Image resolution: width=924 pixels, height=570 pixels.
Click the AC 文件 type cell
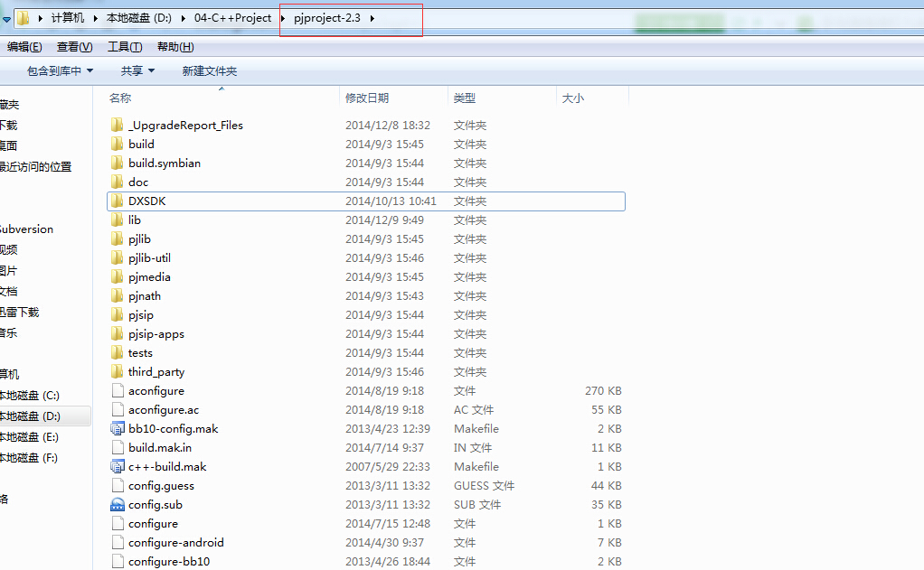(x=473, y=409)
